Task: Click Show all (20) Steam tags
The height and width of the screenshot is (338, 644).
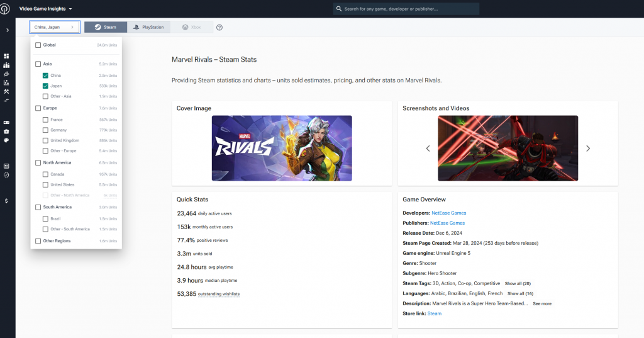Action: point(518,284)
